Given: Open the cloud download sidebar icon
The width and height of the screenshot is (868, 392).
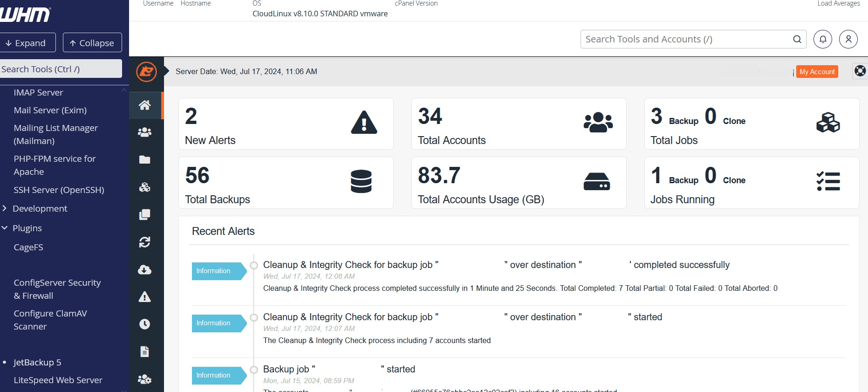Looking at the screenshot, I should pyautogui.click(x=145, y=270).
